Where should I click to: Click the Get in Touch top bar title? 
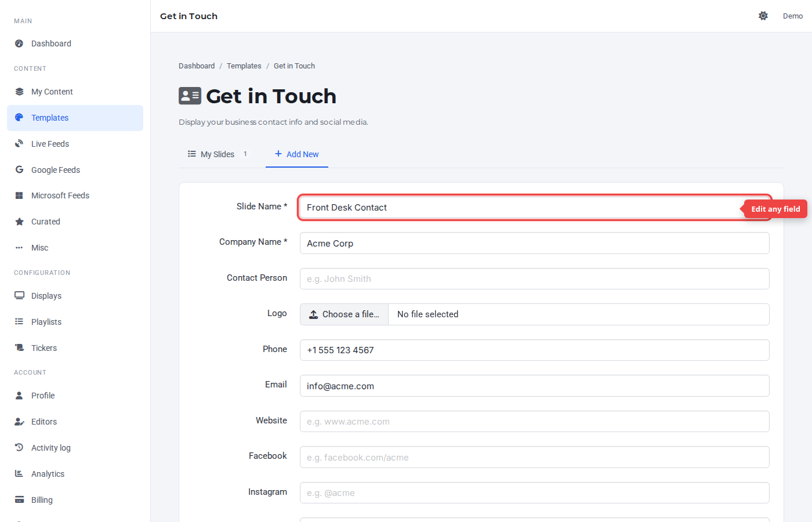pyautogui.click(x=189, y=16)
